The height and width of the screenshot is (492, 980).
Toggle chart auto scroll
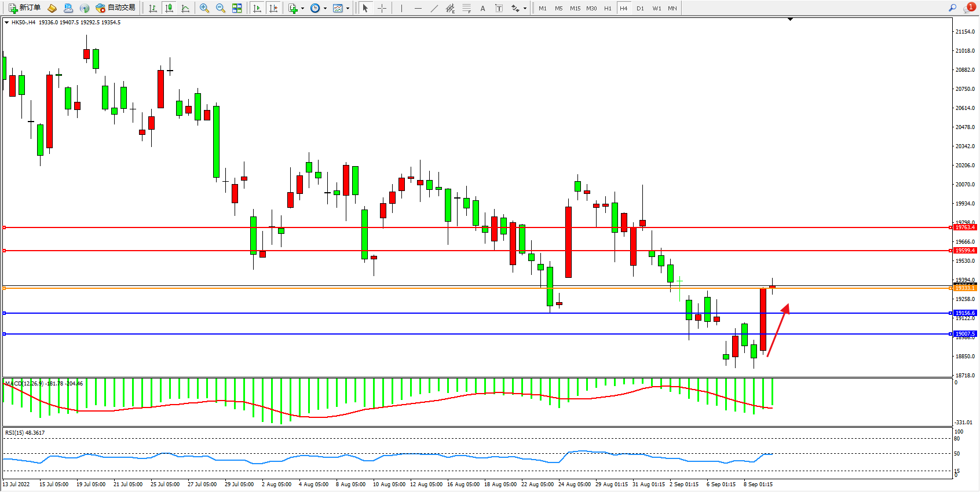257,8
